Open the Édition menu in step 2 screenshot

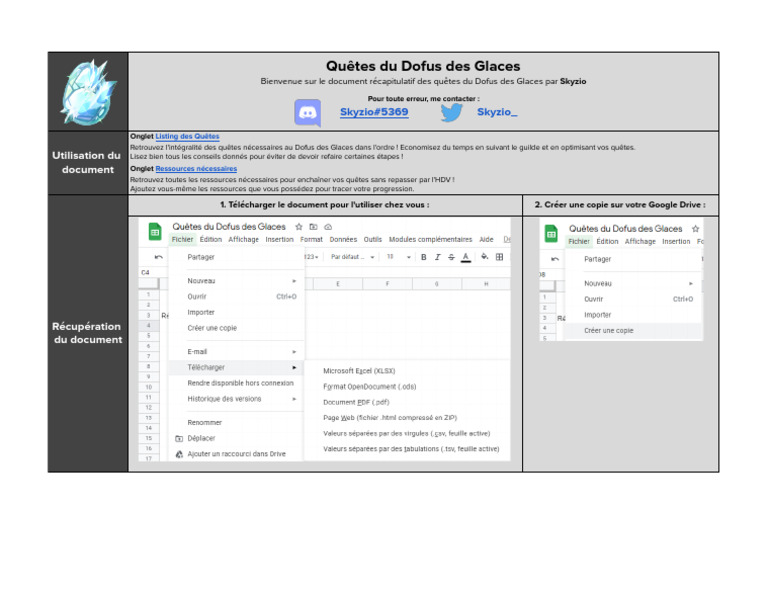coord(607,241)
